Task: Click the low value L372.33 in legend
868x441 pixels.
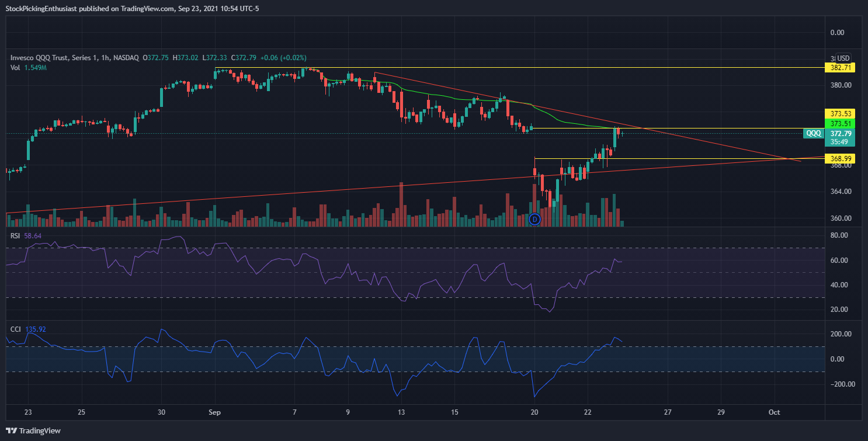Action: [216, 58]
